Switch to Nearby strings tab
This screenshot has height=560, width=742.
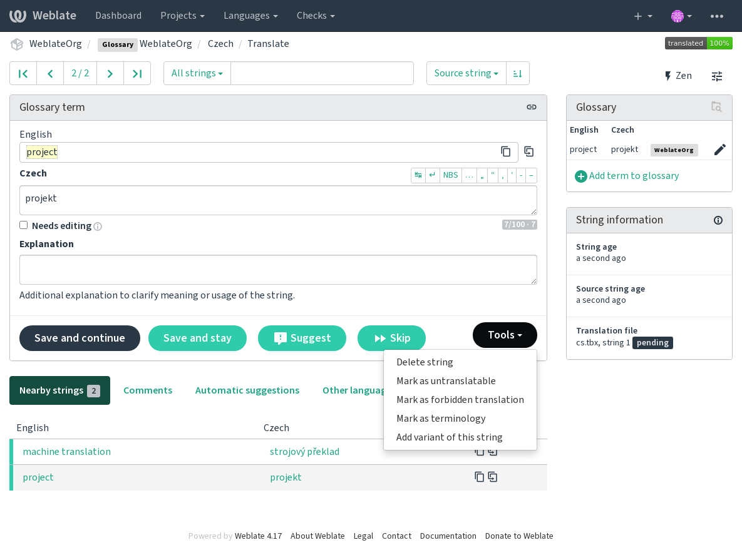tap(59, 390)
